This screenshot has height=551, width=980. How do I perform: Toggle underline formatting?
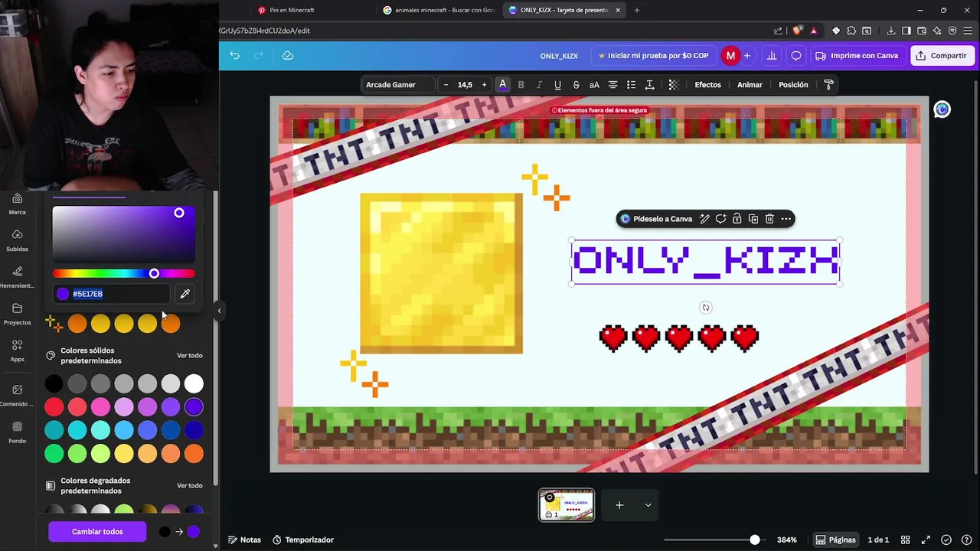557,85
